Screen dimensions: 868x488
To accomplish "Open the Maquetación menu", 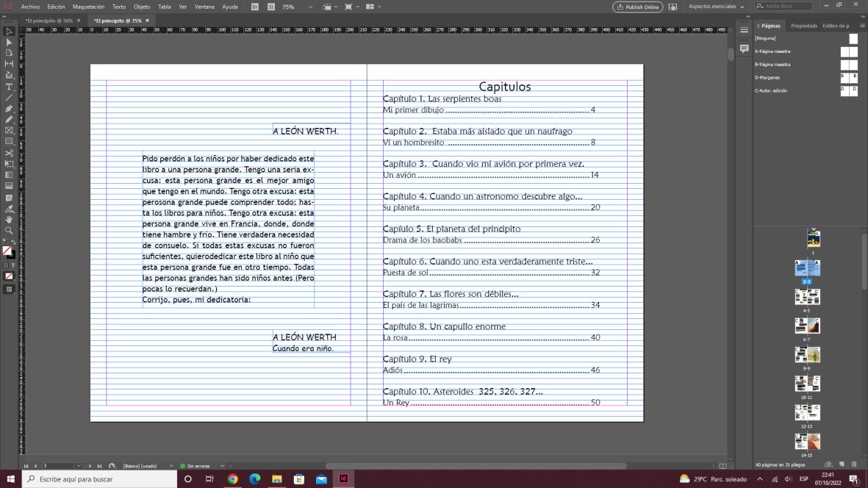I will [89, 7].
